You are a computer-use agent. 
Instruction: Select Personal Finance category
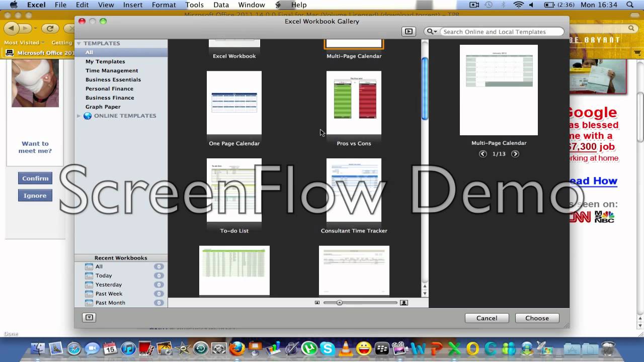pos(109,88)
